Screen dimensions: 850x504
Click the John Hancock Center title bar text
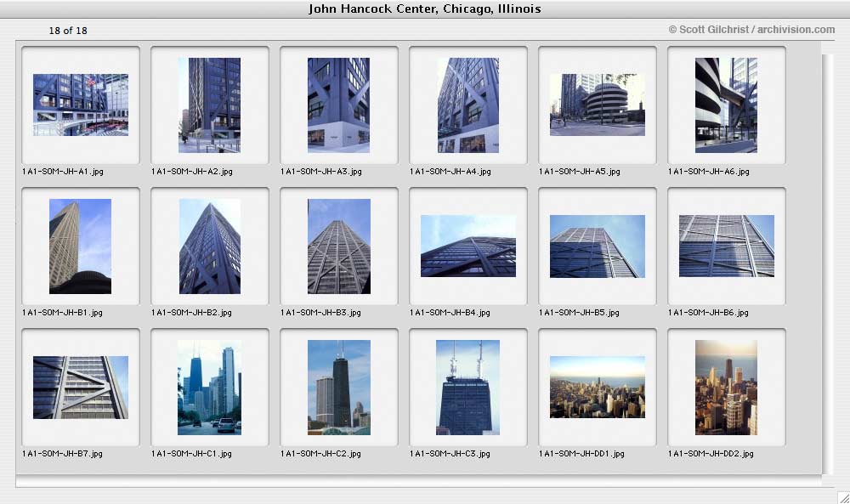(x=424, y=8)
